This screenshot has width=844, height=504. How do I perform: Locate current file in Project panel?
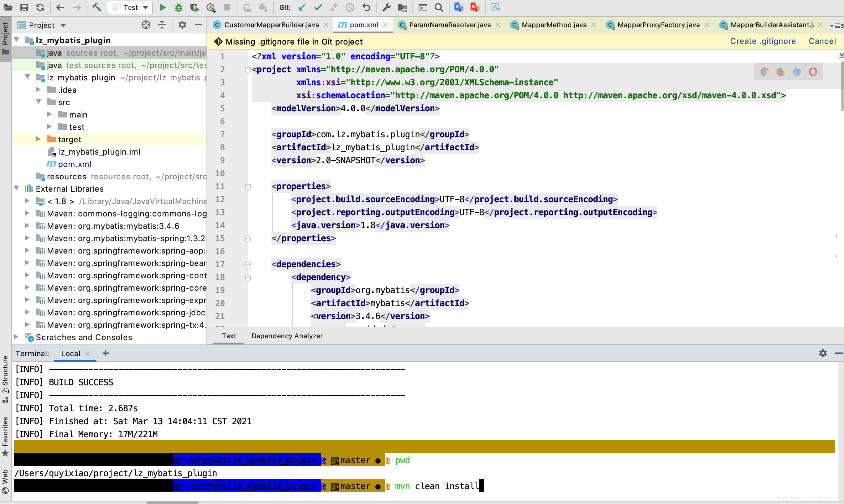[x=146, y=25]
